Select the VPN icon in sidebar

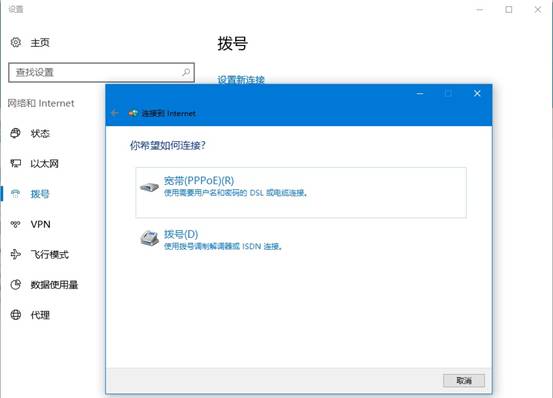pyautogui.click(x=16, y=224)
